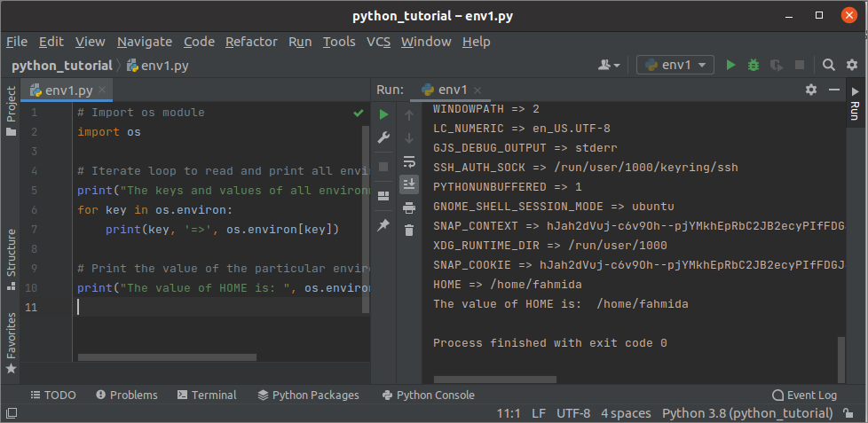Toggle scroll to end of output
The height and width of the screenshot is (423, 868).
click(x=409, y=184)
